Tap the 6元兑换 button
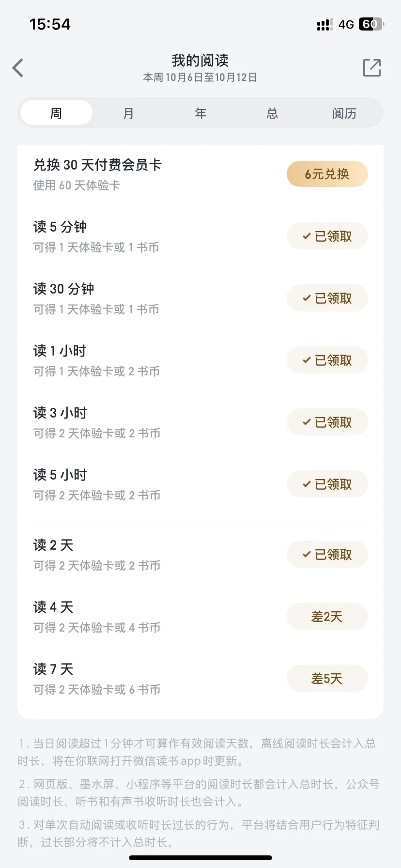The height and width of the screenshot is (868, 401). [327, 174]
